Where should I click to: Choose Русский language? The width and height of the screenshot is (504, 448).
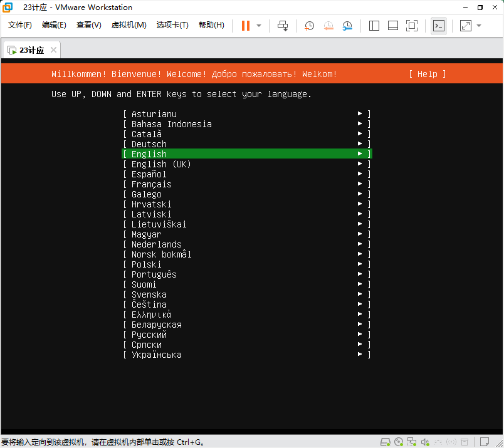[247, 335]
